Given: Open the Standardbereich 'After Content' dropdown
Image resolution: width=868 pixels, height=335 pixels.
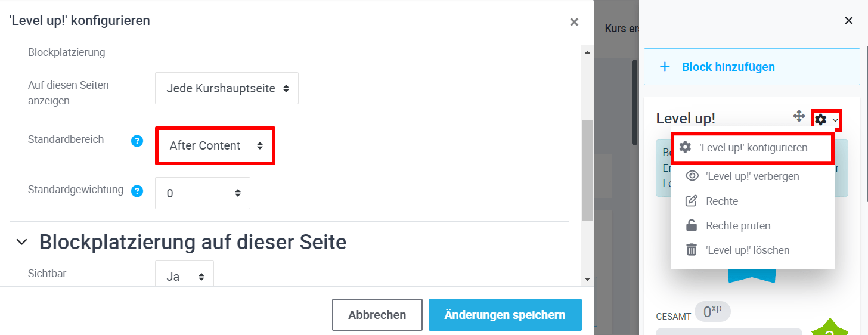Looking at the screenshot, I should coord(215,145).
